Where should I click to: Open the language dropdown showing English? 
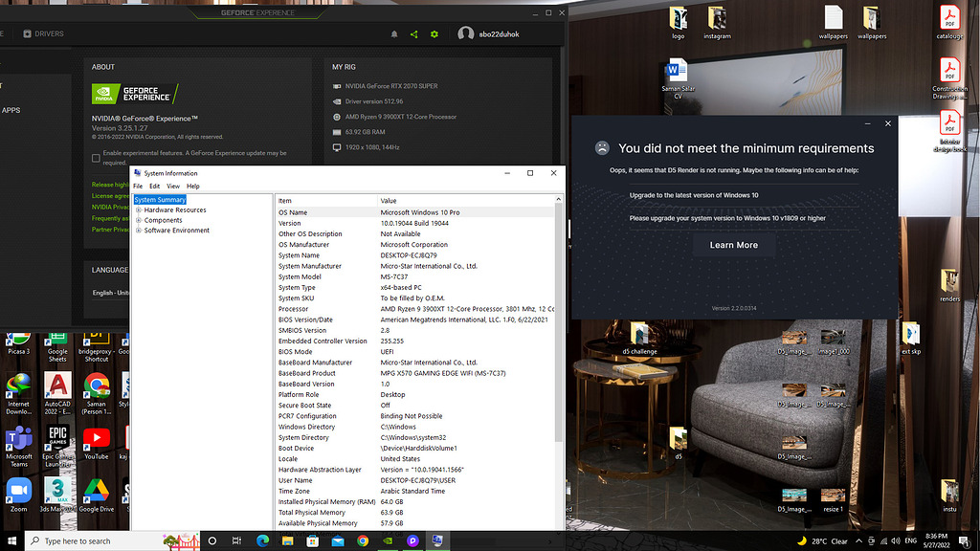(111, 293)
